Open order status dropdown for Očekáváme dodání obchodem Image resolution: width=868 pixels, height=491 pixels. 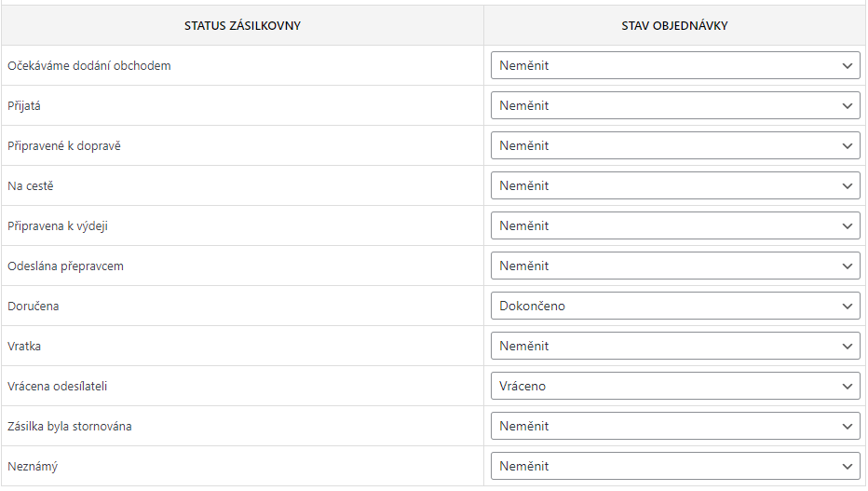click(x=674, y=66)
